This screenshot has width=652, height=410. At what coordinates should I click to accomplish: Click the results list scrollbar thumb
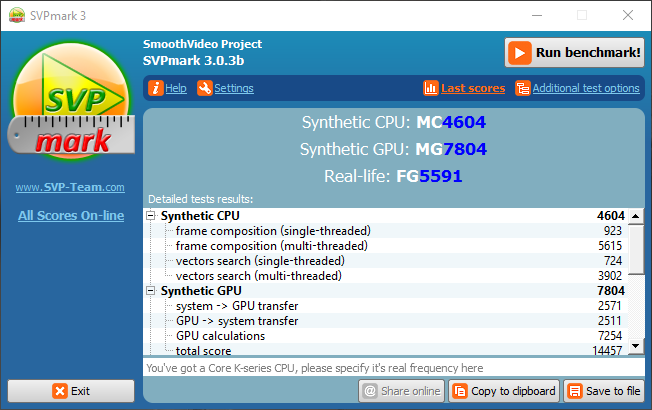pos(636,249)
